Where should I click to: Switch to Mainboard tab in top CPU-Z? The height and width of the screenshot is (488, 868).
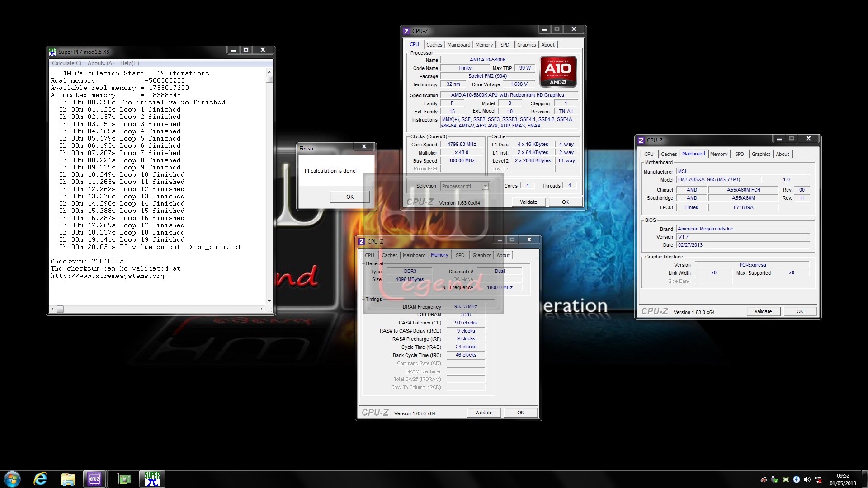pyautogui.click(x=459, y=45)
